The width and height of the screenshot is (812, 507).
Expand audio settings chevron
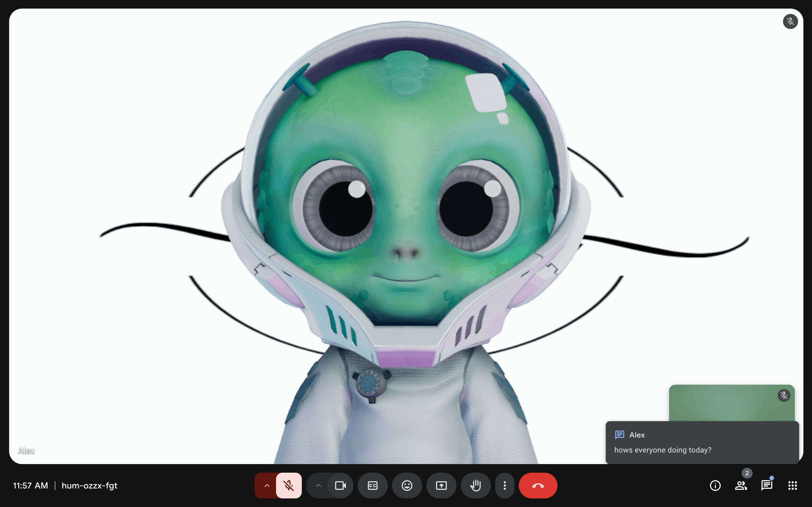pyautogui.click(x=267, y=485)
